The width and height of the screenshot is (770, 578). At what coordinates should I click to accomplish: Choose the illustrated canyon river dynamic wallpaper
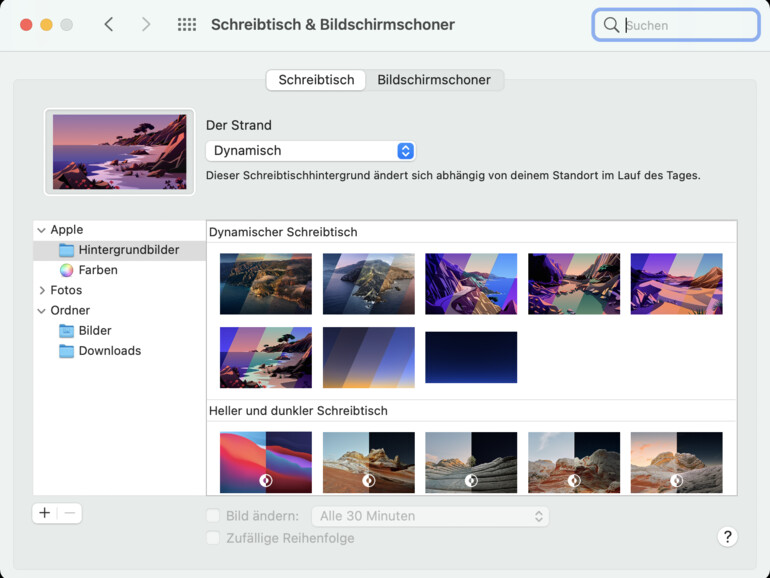tap(574, 284)
